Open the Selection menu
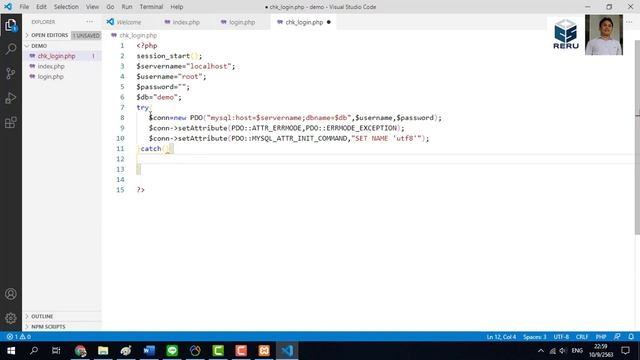This screenshot has height=360, width=640. (x=66, y=7)
